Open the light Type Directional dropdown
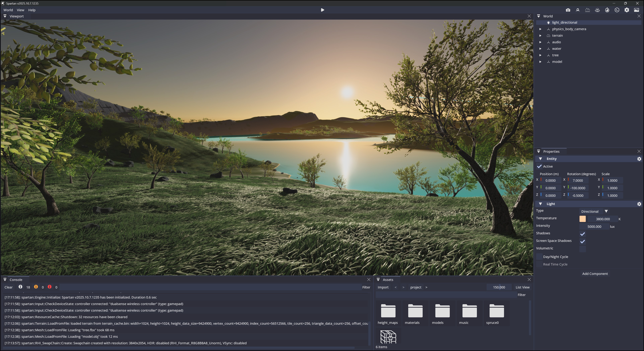Viewport: 644px width, 351px height. (594, 211)
